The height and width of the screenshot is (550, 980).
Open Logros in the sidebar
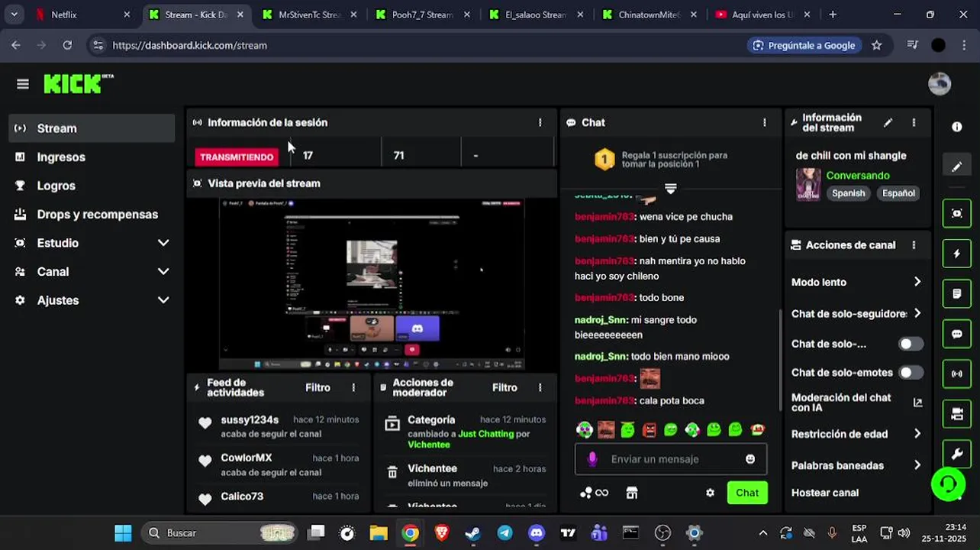click(92, 186)
